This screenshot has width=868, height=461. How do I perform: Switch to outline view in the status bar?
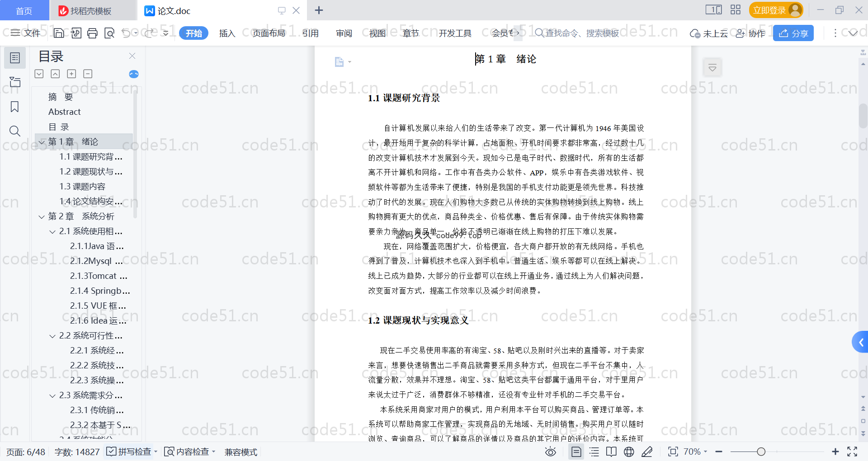(x=594, y=452)
